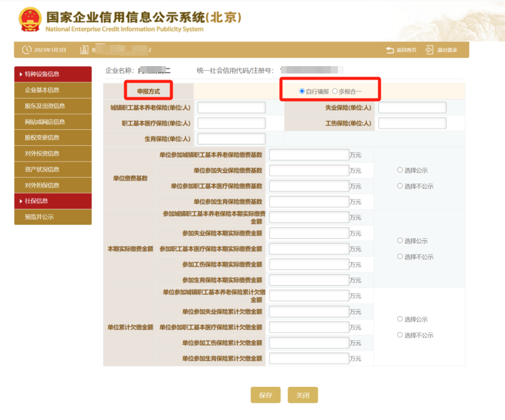
Task: Open 资产状况信息 sidebar item
Action: pos(53,170)
